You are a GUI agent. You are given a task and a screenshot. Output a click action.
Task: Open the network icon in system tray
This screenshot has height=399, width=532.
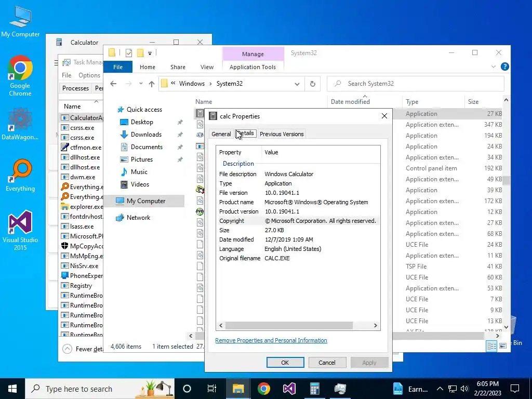click(453, 389)
